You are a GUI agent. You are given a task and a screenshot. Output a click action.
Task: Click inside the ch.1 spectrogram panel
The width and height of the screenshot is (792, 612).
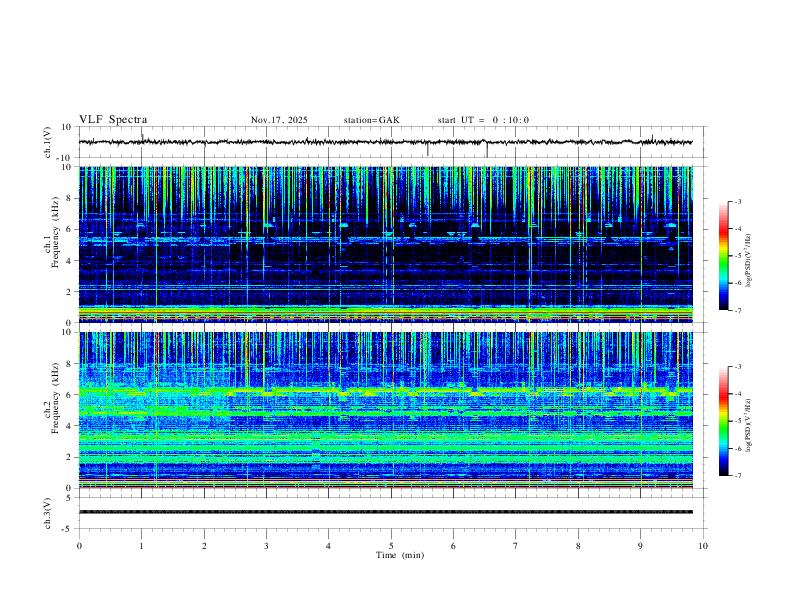pos(385,244)
